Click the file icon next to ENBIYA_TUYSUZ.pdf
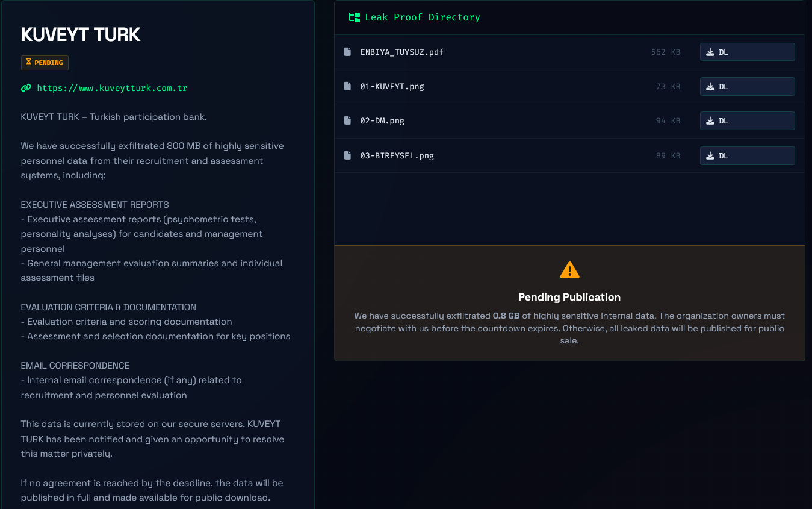The height and width of the screenshot is (509, 812). pos(347,52)
